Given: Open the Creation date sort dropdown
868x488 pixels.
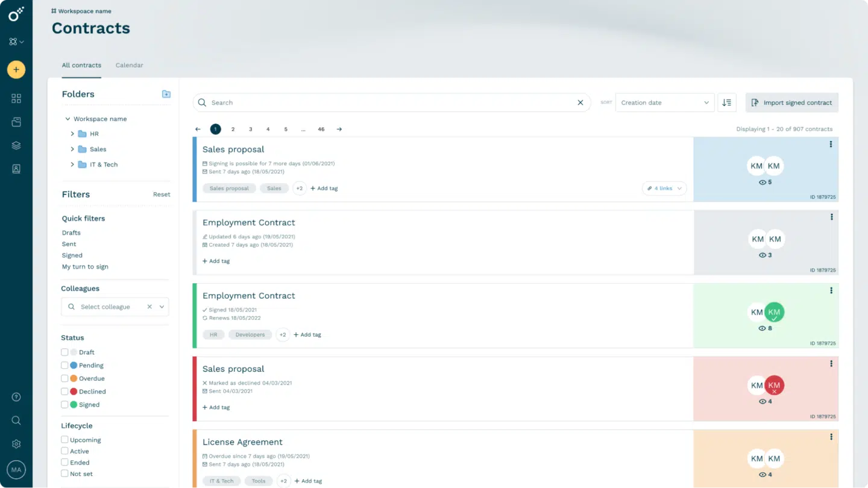Looking at the screenshot, I should pyautogui.click(x=665, y=102).
